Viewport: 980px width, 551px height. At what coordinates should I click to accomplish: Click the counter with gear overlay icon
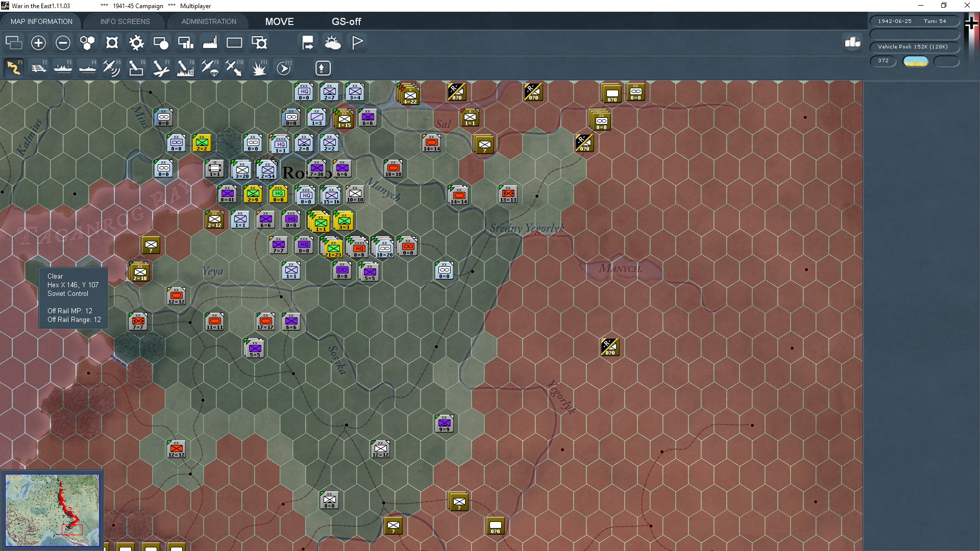(x=259, y=43)
